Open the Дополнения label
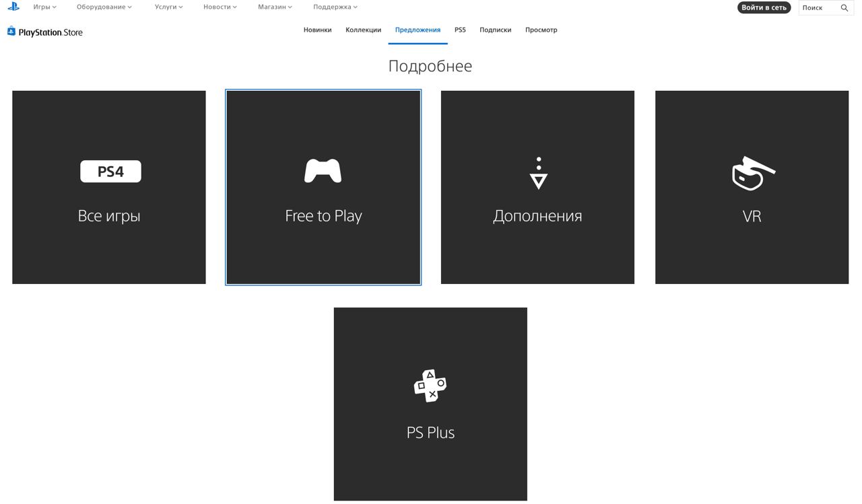 pos(537,216)
